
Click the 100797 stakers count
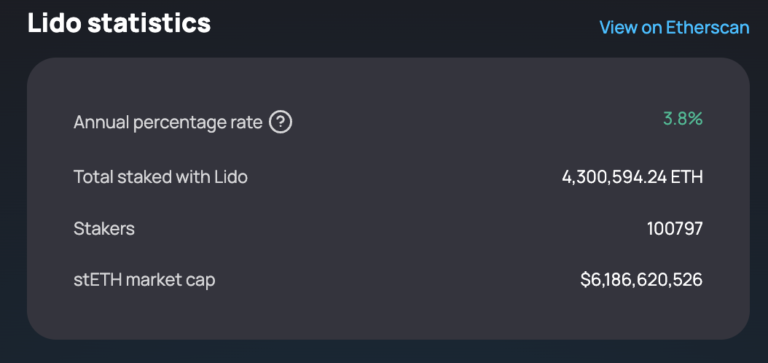pyautogui.click(x=675, y=228)
